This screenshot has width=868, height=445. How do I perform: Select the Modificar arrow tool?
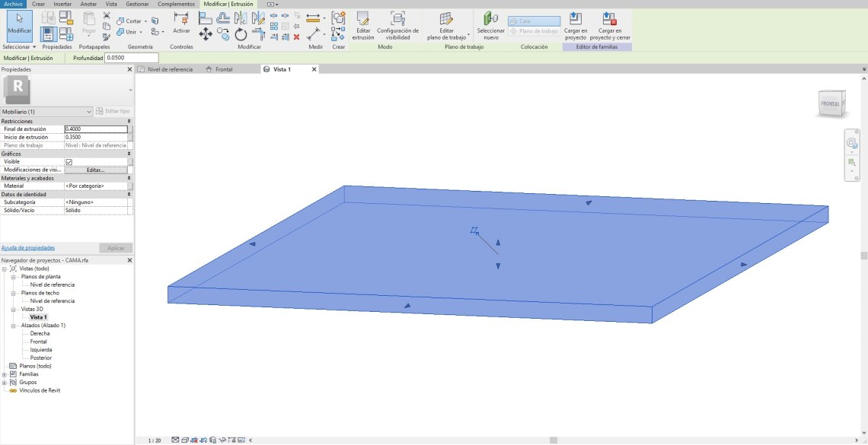pyautogui.click(x=20, y=25)
